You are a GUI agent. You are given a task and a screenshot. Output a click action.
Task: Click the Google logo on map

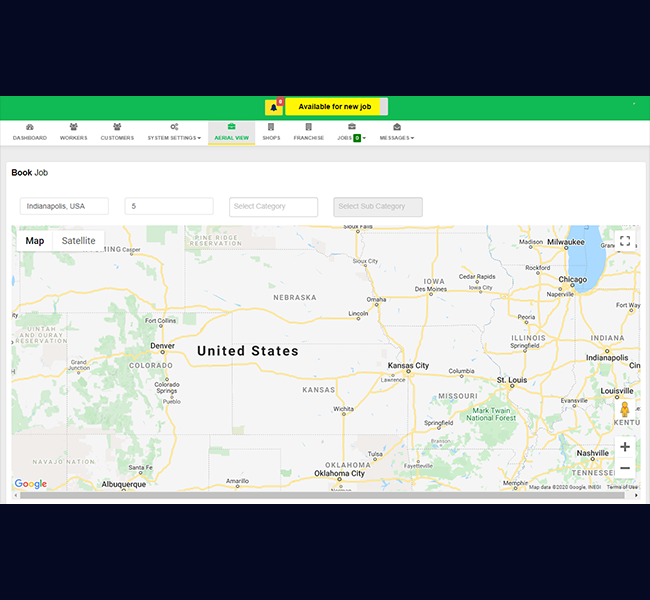31,484
